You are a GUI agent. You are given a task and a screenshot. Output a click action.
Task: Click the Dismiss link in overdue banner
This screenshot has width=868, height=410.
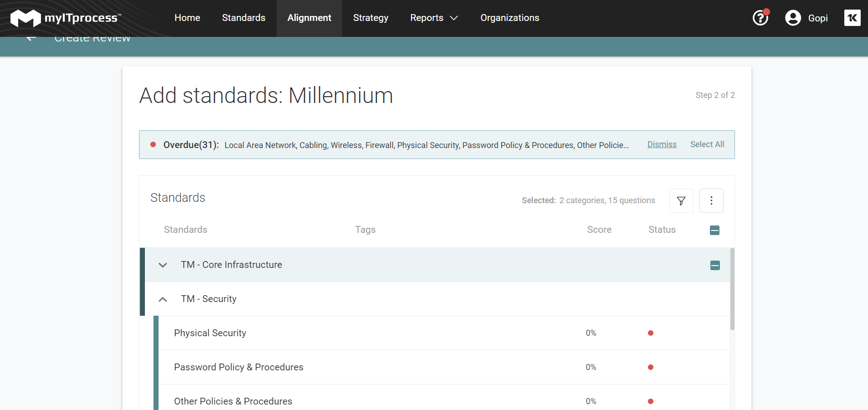coord(662,144)
